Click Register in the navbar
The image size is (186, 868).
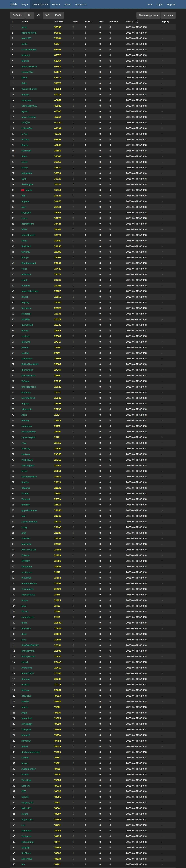pyautogui.click(x=171, y=4)
